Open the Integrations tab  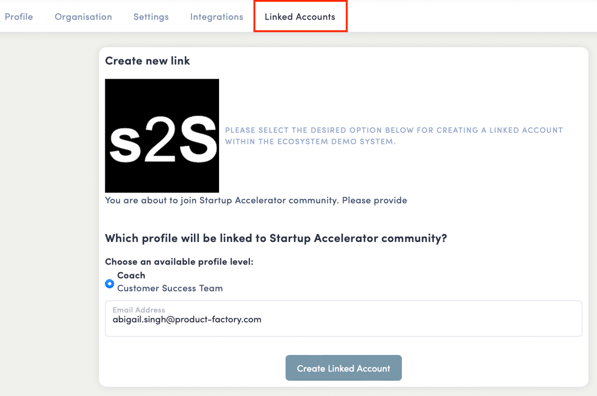point(217,17)
